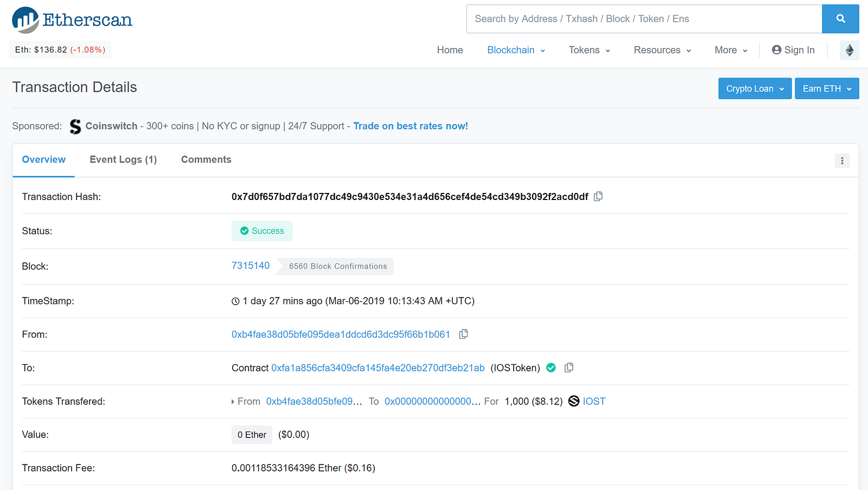Focus the search by address field
Viewport: 868px width, 490px height.
click(644, 19)
